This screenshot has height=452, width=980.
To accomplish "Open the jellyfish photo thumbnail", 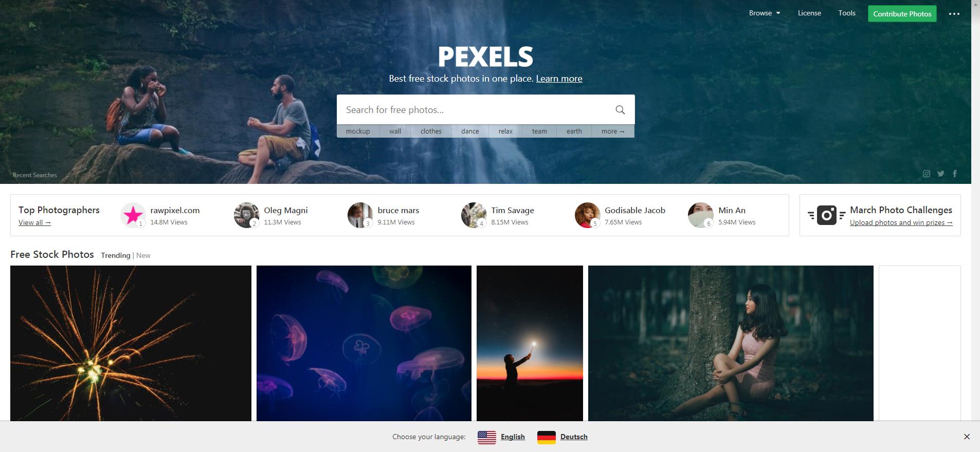I will point(364,343).
